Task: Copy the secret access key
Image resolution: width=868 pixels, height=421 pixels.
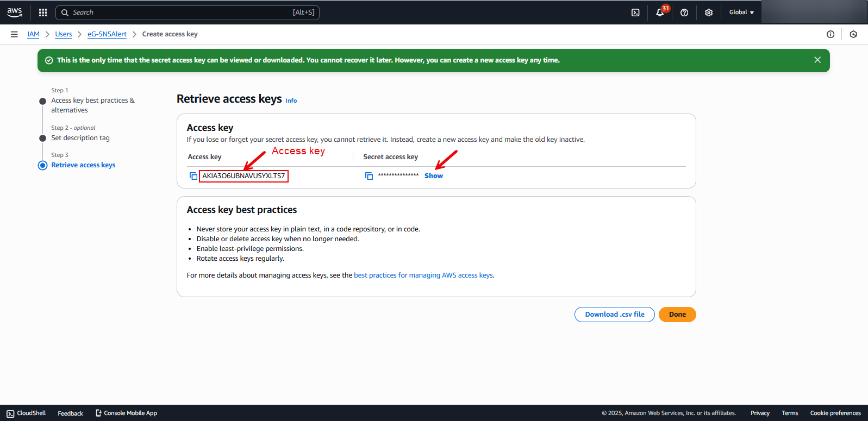Action: click(369, 176)
